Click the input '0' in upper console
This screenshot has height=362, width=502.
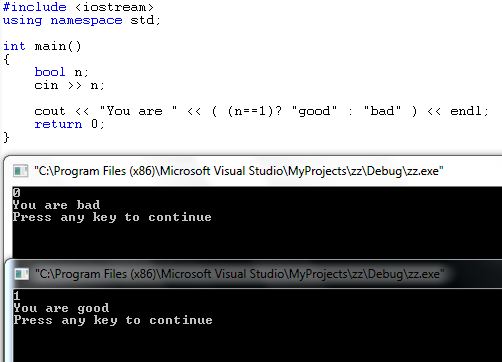[x=16, y=192]
